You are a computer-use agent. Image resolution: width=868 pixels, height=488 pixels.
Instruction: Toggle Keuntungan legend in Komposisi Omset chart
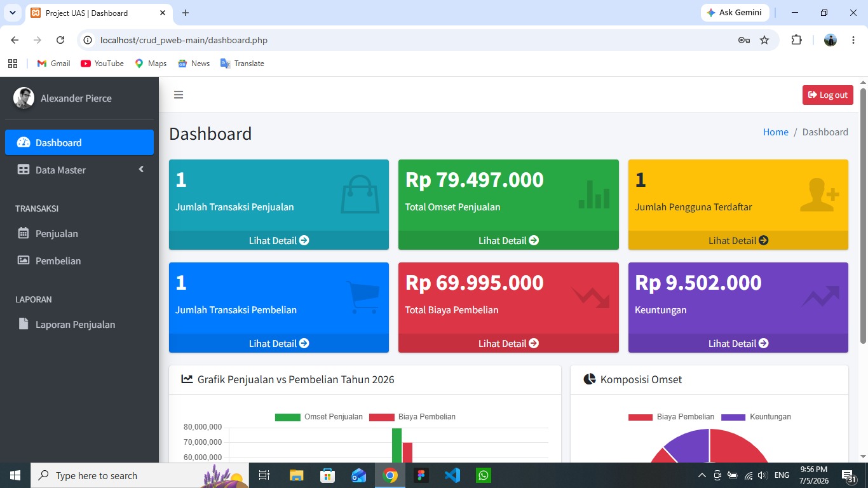756,417
